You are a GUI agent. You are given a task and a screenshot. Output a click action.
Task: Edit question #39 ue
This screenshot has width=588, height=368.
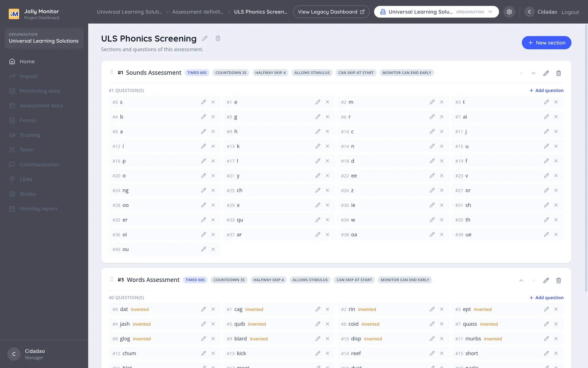[x=546, y=235]
